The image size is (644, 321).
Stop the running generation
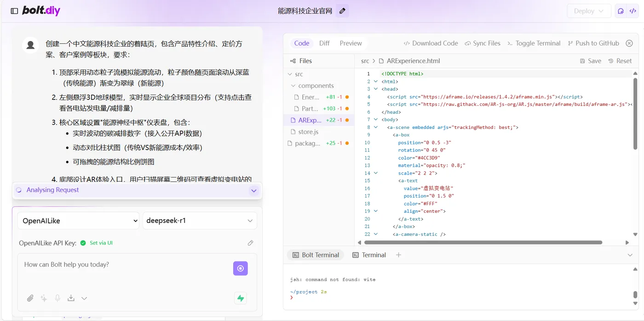pyautogui.click(x=241, y=268)
